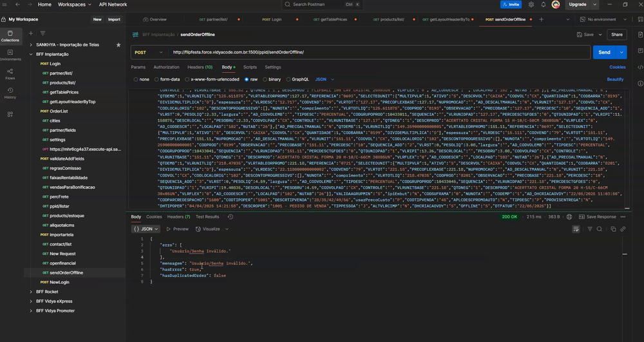The width and height of the screenshot is (644, 342).
Task: Click the filter icon above collections list
Action: click(x=43, y=33)
